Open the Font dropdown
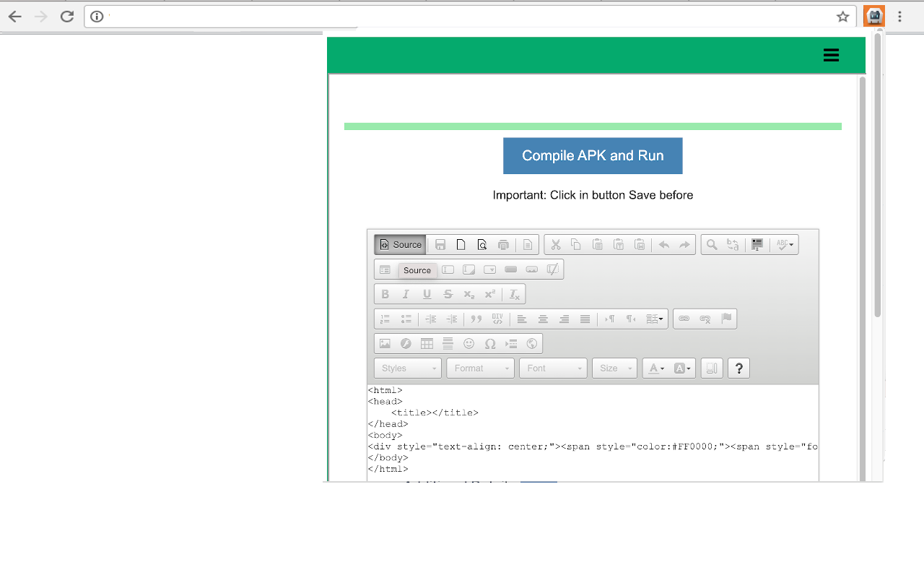Screen dimensions: 924x578 553,368
